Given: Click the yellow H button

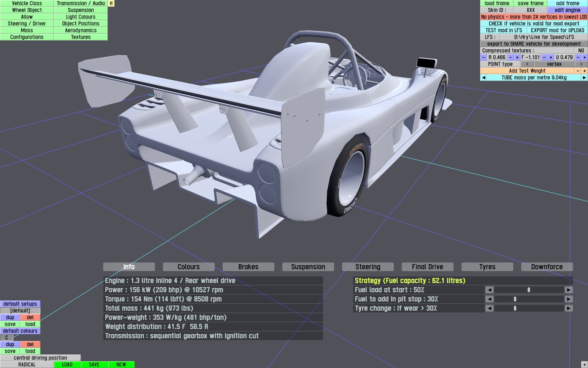Looking at the screenshot, I should coord(111,3).
